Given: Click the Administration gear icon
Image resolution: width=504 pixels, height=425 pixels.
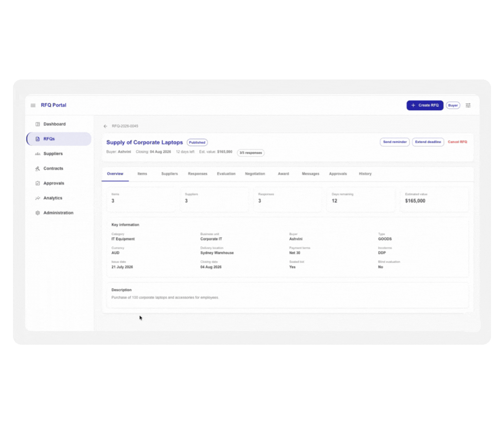Looking at the screenshot, I should pyautogui.click(x=38, y=213).
